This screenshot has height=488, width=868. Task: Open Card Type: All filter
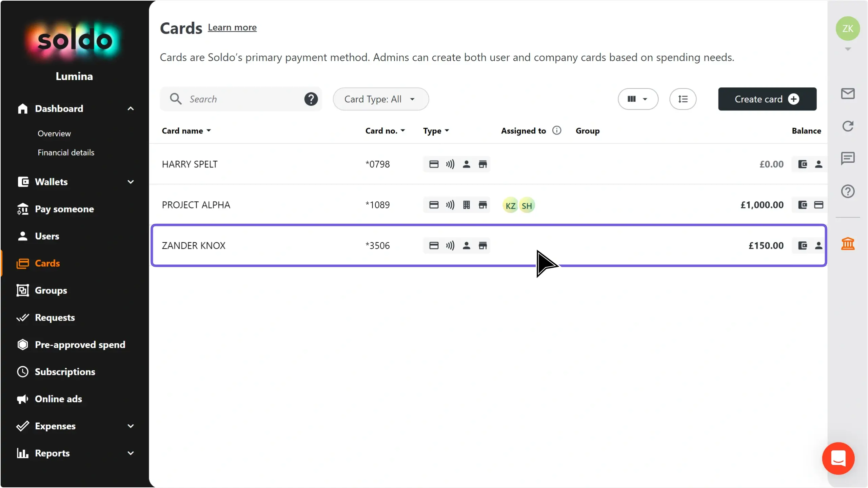coord(381,99)
